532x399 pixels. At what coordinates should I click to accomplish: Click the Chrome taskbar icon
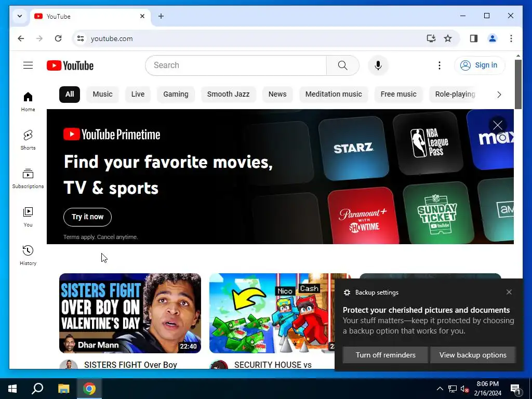click(89, 389)
